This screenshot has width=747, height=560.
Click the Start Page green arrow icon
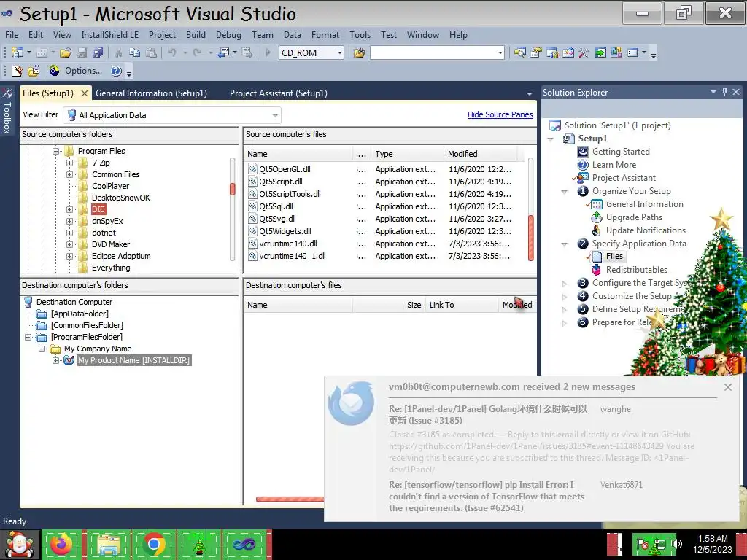[600, 52]
